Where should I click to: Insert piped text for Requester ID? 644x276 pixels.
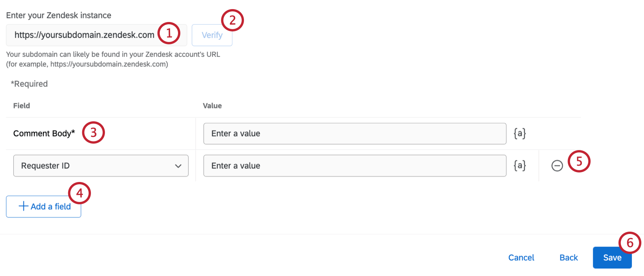(520, 166)
